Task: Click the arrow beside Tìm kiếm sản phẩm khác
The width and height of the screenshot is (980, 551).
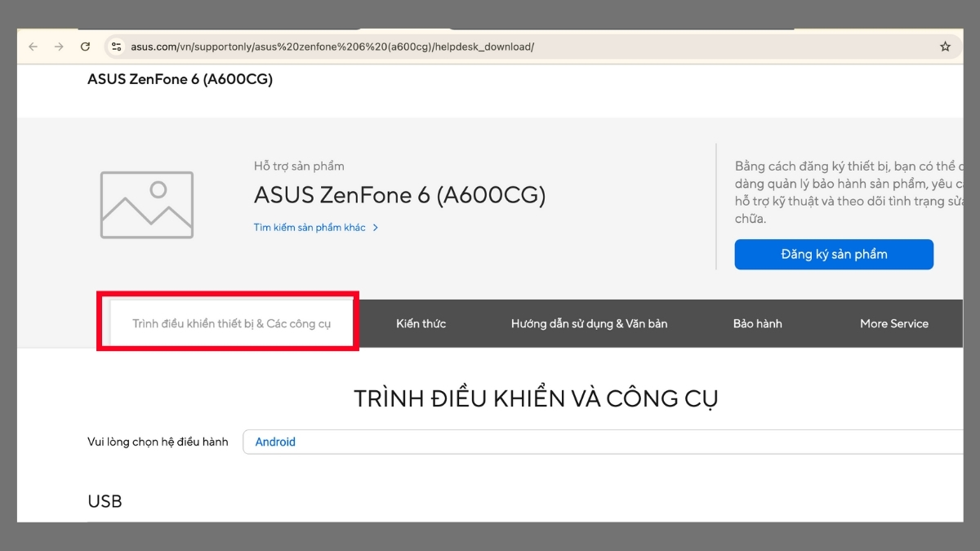Action: click(x=376, y=228)
